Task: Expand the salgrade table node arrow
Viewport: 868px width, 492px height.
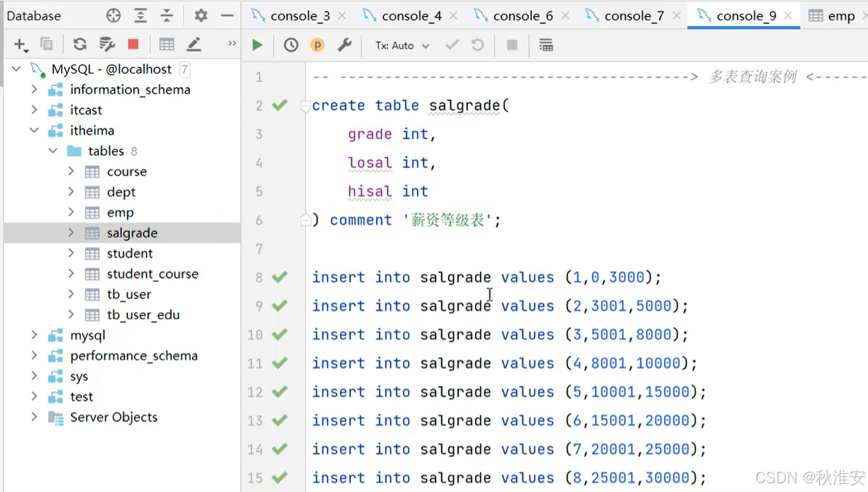Action: click(71, 233)
